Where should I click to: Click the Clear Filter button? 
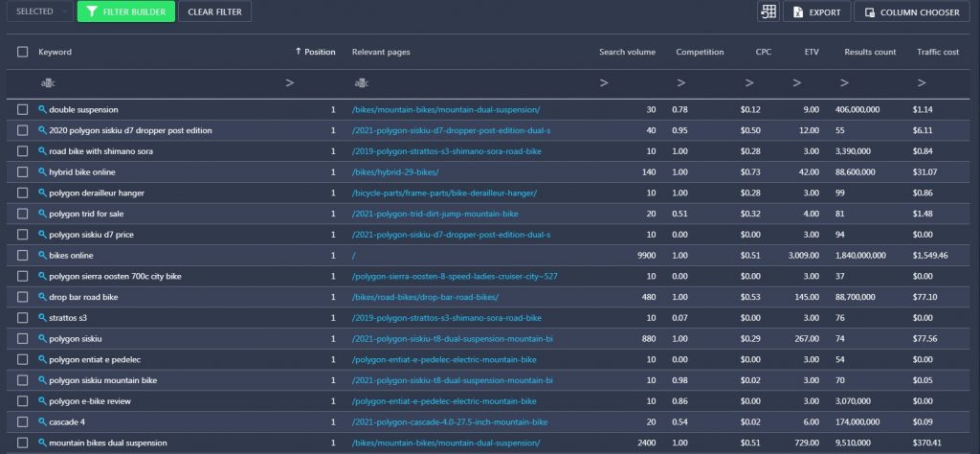tap(214, 11)
